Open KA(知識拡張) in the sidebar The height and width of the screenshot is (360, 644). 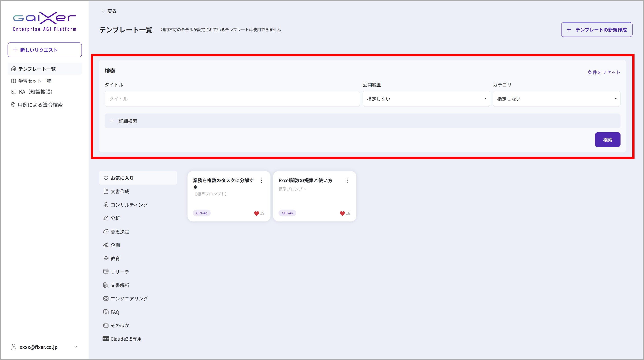tap(35, 92)
